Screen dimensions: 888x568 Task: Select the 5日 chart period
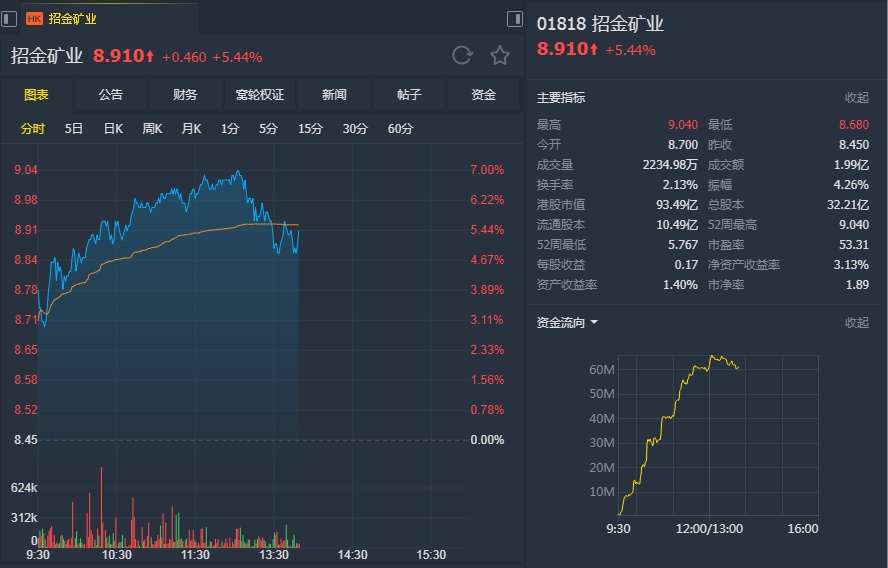(74, 128)
